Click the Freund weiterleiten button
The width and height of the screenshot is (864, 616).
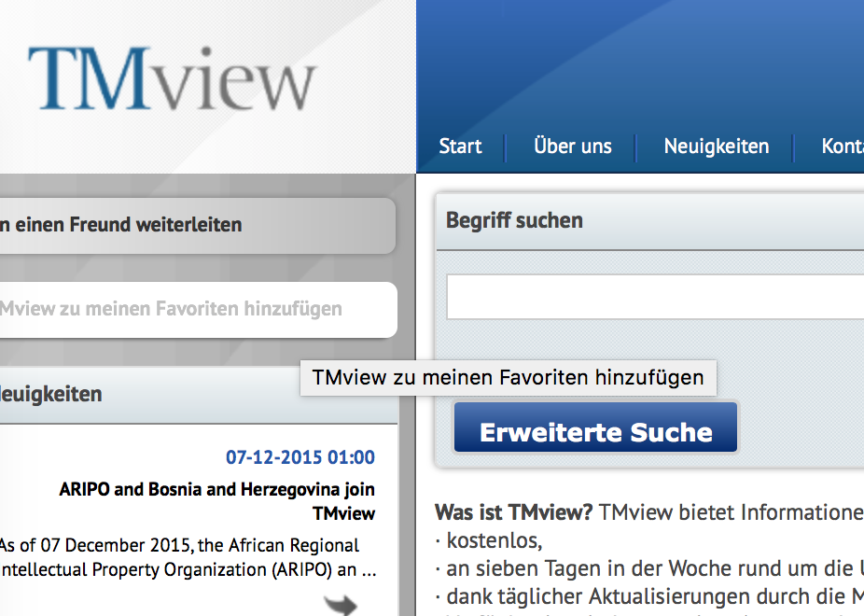tap(197, 225)
